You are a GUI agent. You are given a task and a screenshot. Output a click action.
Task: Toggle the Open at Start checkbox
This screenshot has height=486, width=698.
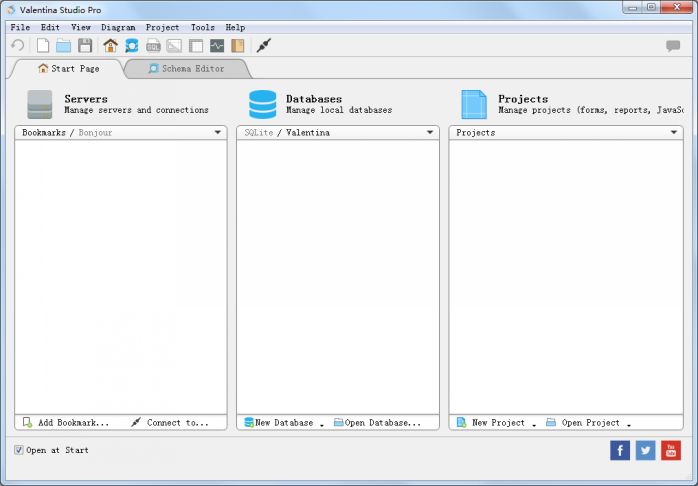pyautogui.click(x=19, y=450)
